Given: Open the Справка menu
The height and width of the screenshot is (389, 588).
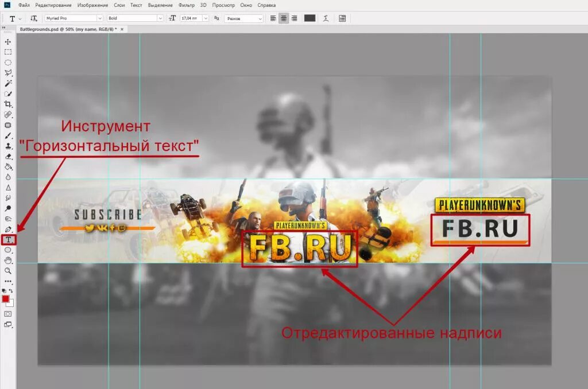Looking at the screenshot, I should [x=266, y=5].
